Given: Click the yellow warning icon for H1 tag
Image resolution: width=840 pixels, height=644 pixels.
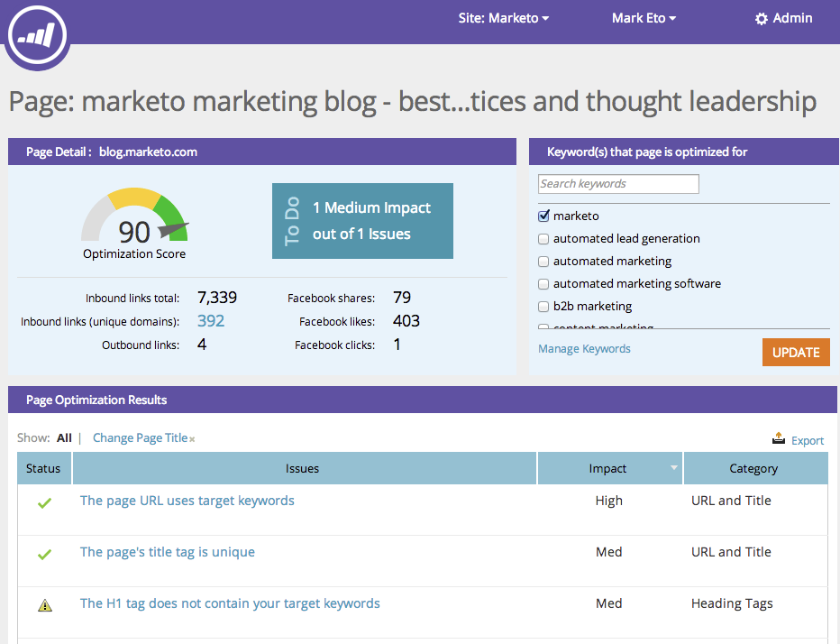Looking at the screenshot, I should 44,605.
